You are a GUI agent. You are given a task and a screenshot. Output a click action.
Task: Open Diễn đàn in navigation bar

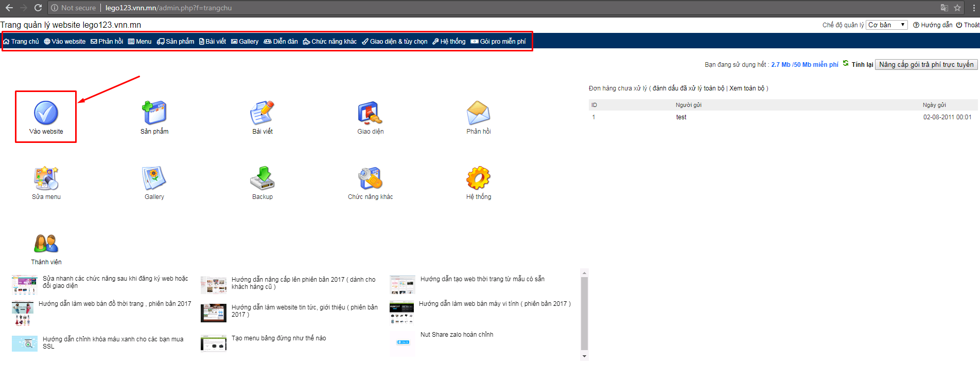(x=281, y=41)
